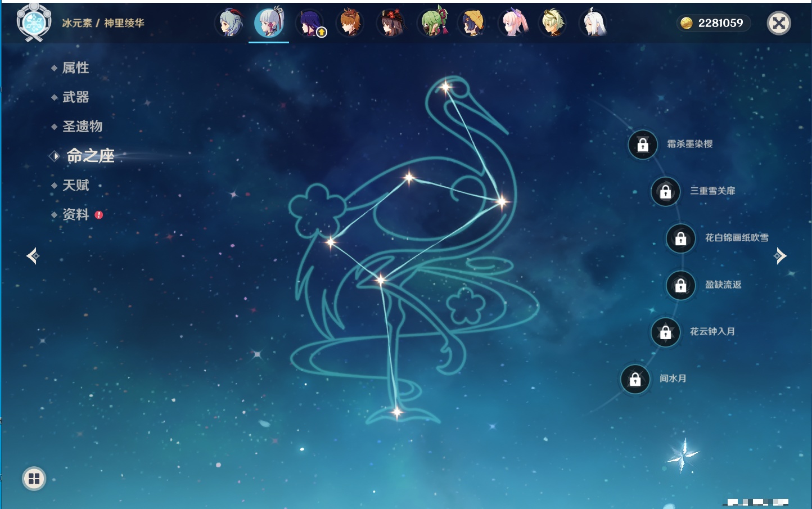
Task: Click the Mora coin icon
Action: click(x=686, y=23)
